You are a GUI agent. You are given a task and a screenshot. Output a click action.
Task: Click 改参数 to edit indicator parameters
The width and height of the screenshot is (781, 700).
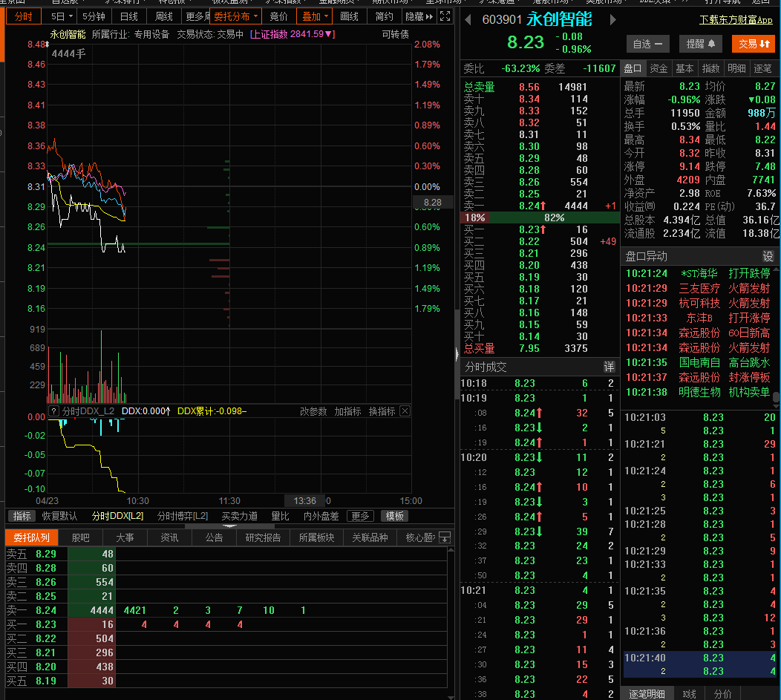pyautogui.click(x=313, y=411)
